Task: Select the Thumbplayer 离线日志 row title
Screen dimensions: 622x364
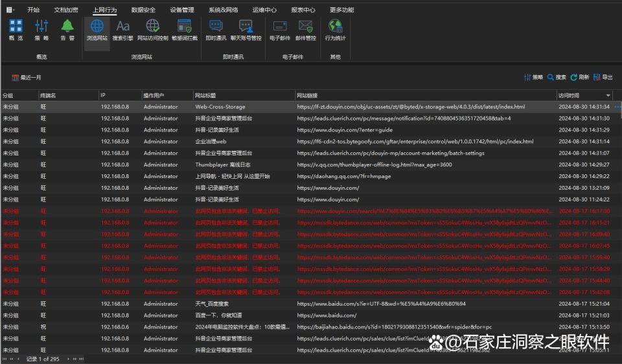Action: click(222, 165)
